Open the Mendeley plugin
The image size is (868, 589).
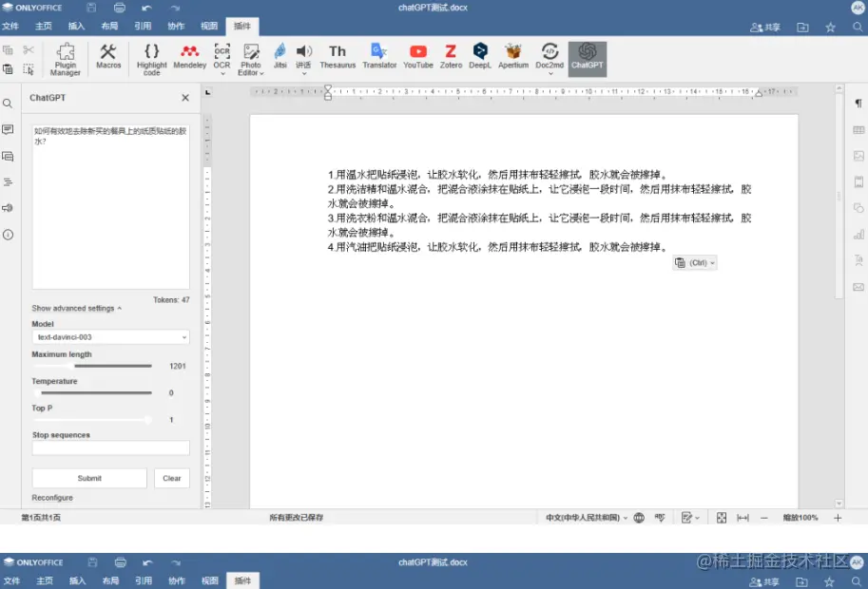(x=189, y=57)
